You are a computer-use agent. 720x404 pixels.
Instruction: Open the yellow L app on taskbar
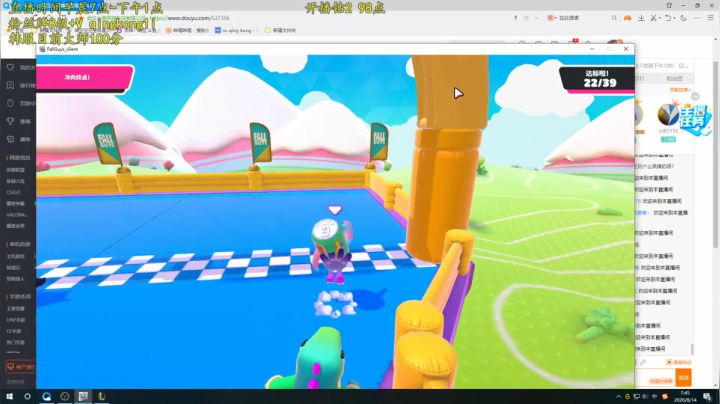point(101,396)
